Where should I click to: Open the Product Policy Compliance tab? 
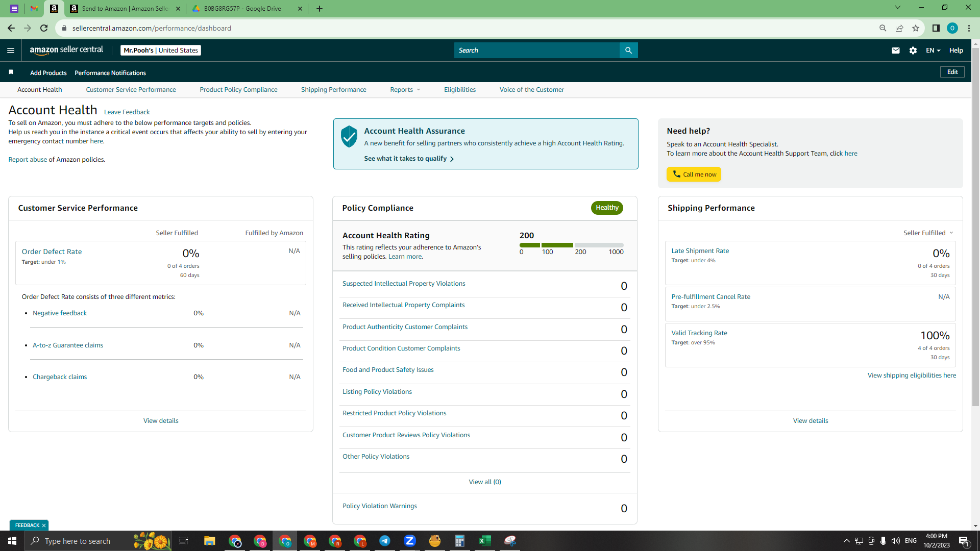[238, 90]
